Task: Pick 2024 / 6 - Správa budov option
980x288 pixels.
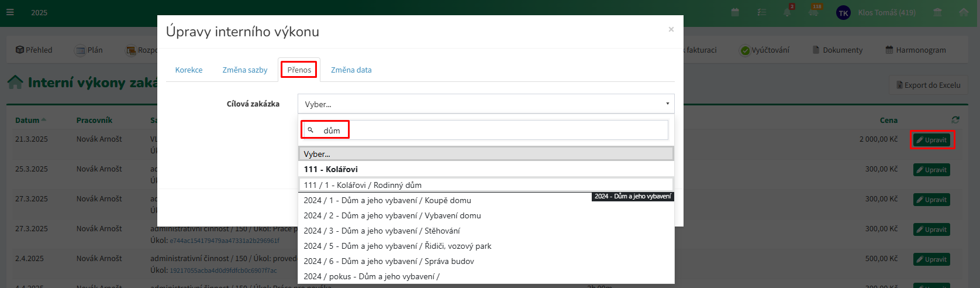Action: point(388,261)
